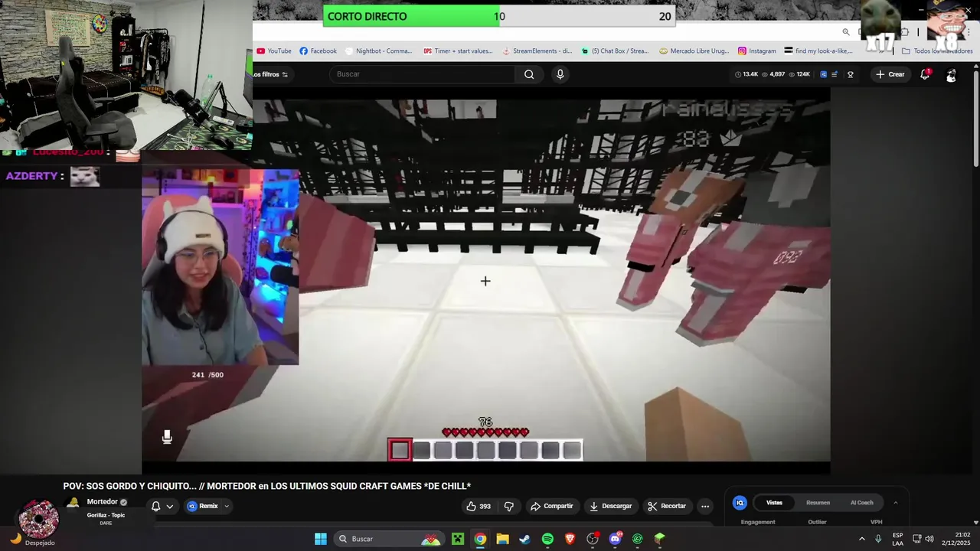Click the Descargar download button

610,506
